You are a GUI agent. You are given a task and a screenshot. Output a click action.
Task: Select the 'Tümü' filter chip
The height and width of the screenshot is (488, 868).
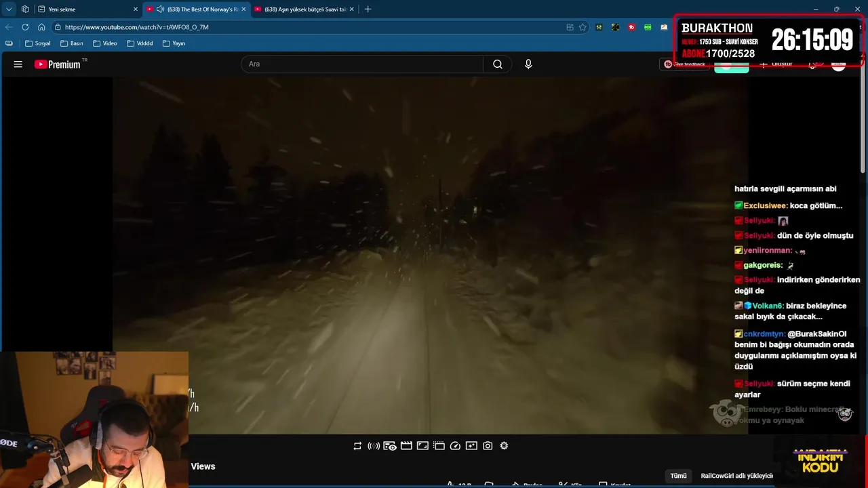click(x=679, y=476)
